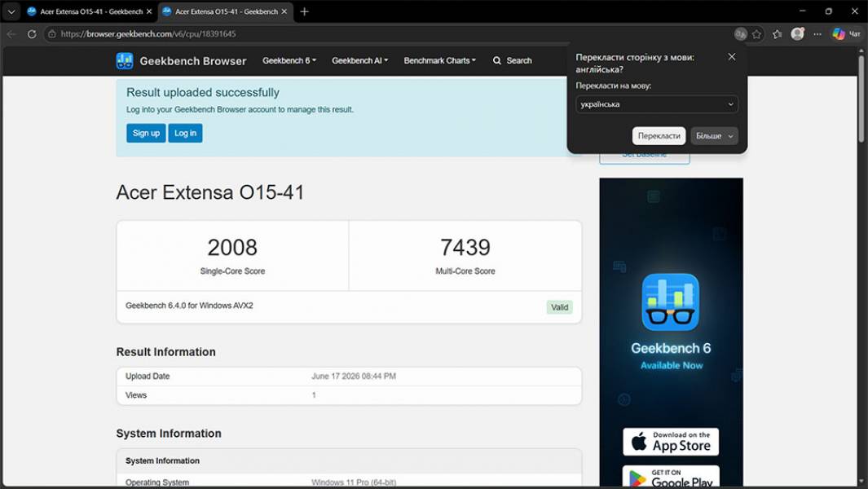Viewport: 868px width, 489px height.
Task: Click the Valid status badge
Action: click(559, 307)
